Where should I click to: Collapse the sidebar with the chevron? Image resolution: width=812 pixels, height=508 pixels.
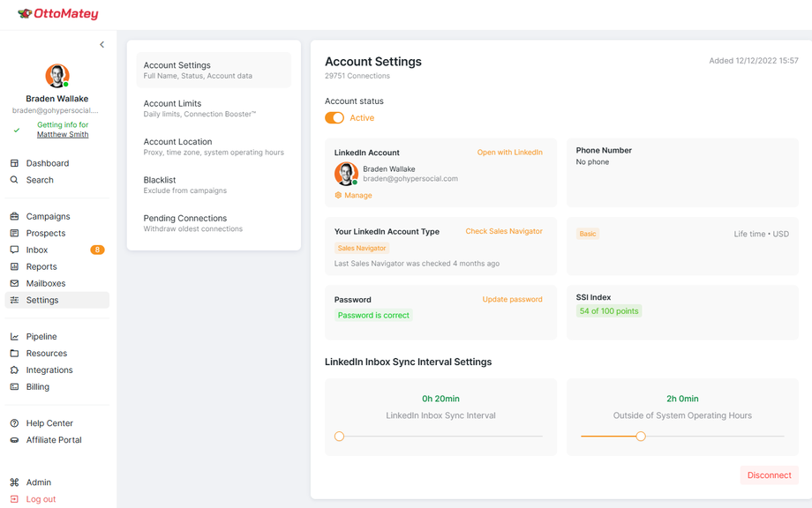click(102, 44)
